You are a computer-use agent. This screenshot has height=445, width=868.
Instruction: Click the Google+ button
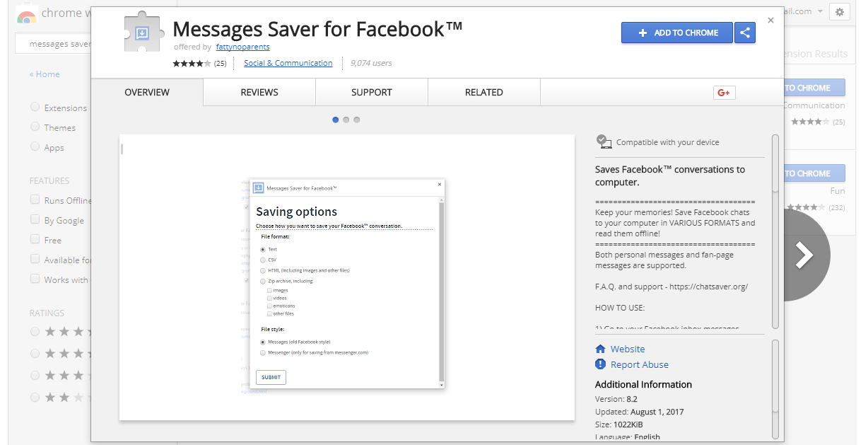pyautogui.click(x=724, y=93)
